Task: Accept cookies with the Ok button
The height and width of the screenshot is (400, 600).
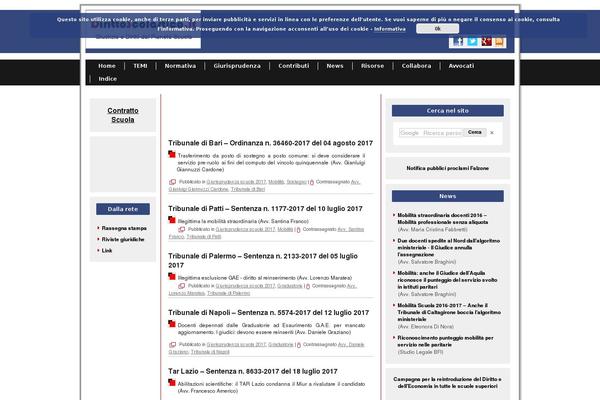Action: tap(437, 29)
